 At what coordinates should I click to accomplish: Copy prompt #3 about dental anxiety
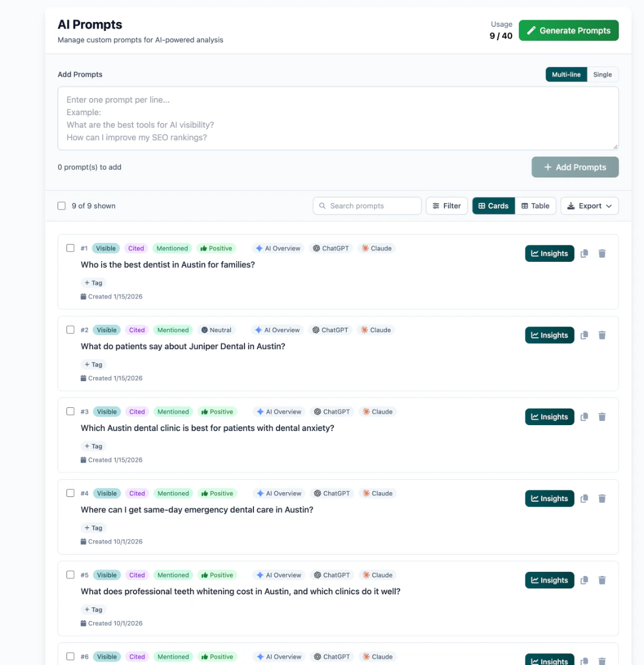pos(584,417)
